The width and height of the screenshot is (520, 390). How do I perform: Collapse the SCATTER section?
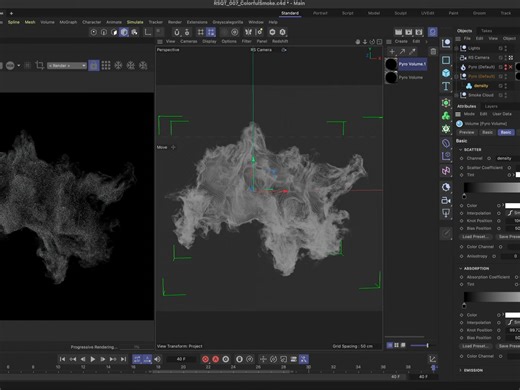(x=461, y=150)
